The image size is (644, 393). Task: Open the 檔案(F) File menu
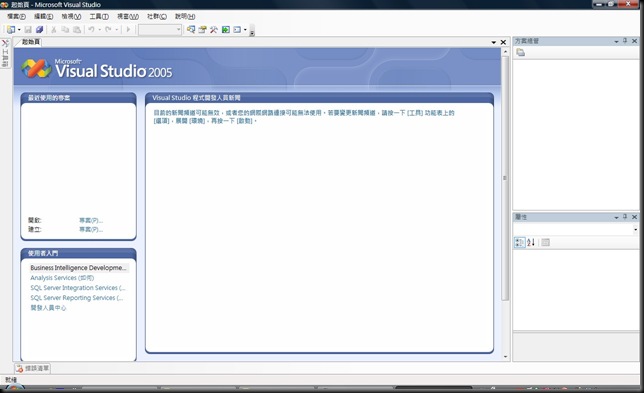click(x=16, y=16)
